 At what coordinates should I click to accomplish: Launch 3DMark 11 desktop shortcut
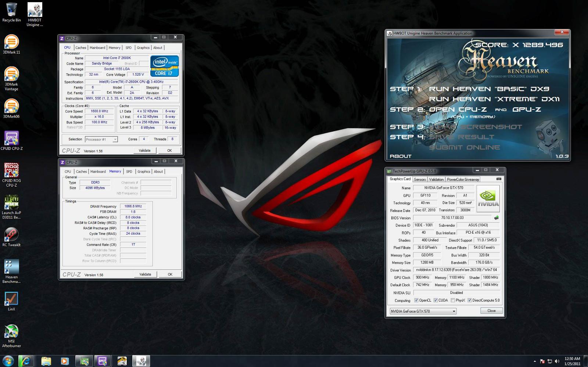[11, 44]
